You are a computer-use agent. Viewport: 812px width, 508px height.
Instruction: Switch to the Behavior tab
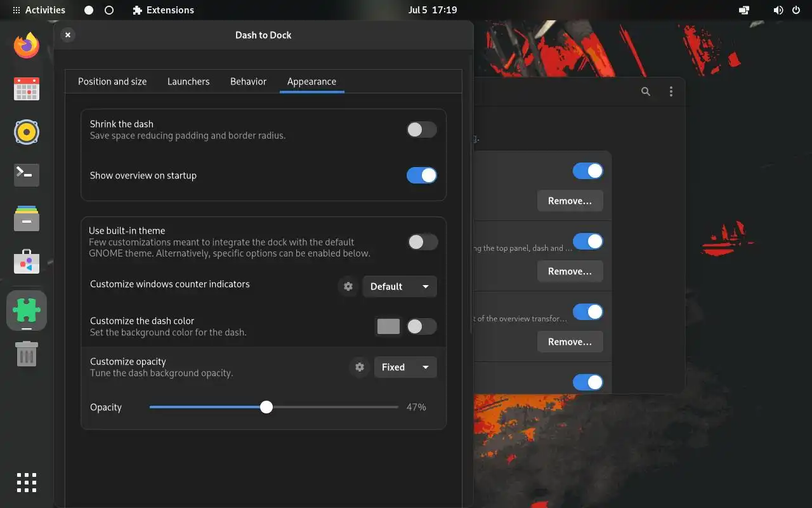(x=248, y=81)
